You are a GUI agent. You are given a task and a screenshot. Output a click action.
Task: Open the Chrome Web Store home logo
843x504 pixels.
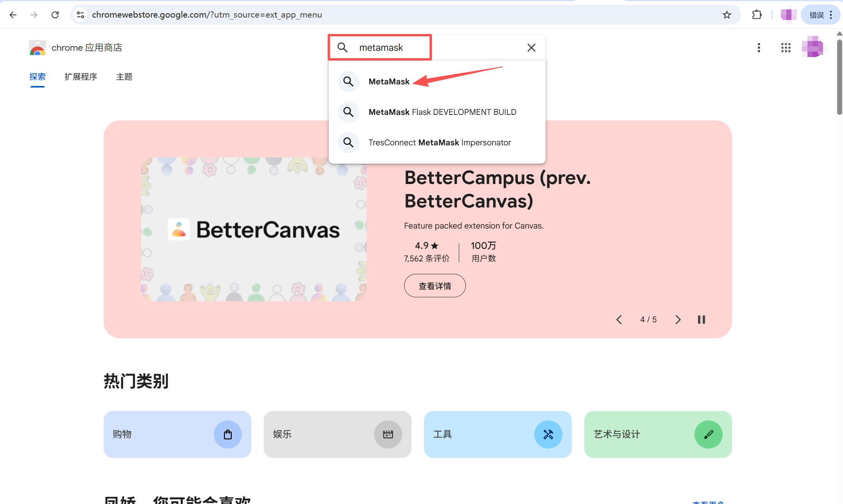pos(37,47)
